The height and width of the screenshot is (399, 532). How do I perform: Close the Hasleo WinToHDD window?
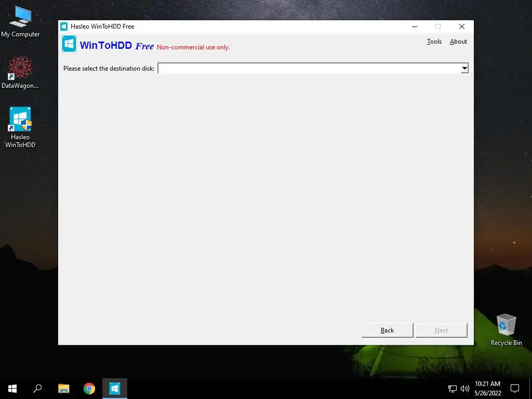(461, 26)
